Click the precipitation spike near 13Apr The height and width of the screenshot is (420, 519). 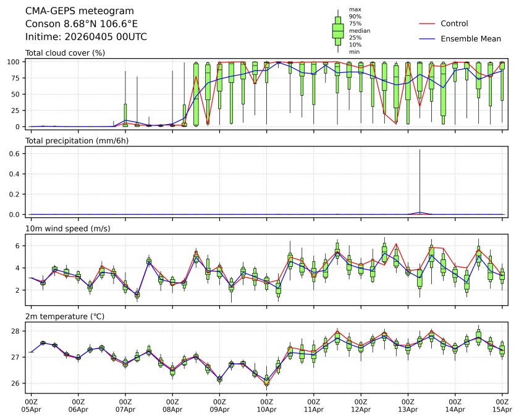(420, 185)
